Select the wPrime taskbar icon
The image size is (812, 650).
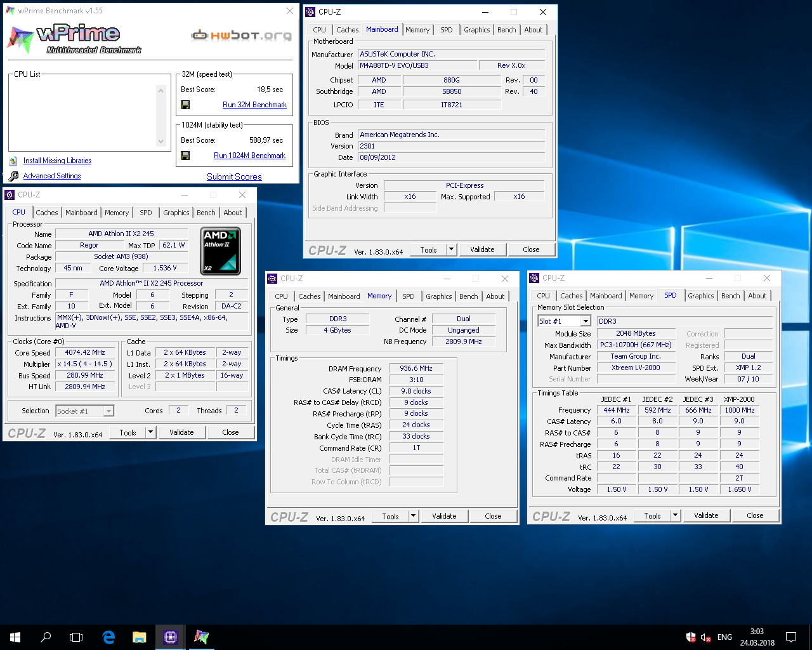coord(201,637)
